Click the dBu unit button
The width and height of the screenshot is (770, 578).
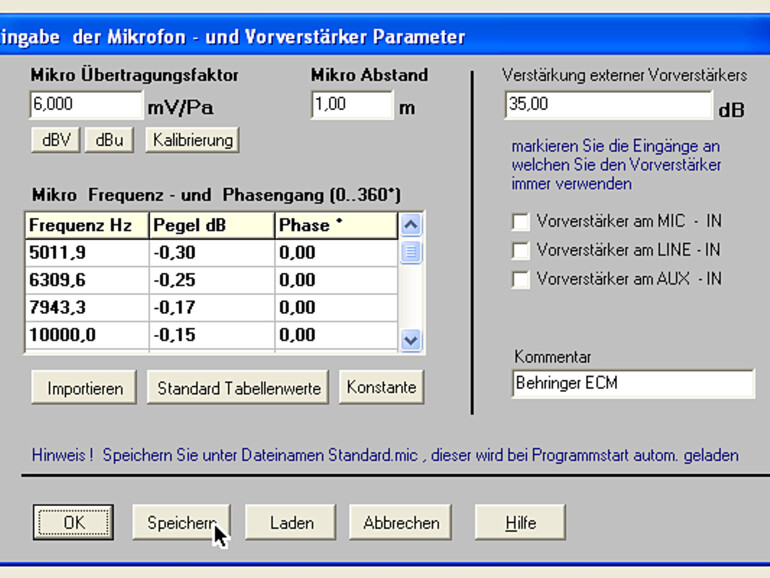(109, 140)
